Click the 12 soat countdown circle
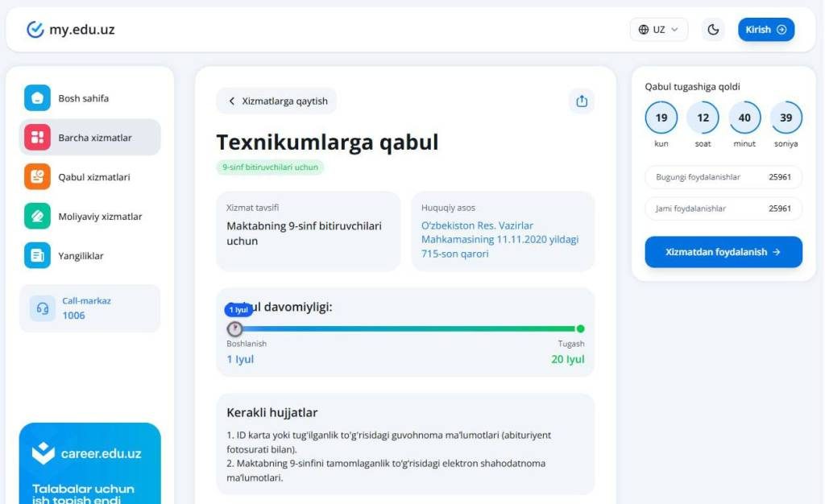 703,118
